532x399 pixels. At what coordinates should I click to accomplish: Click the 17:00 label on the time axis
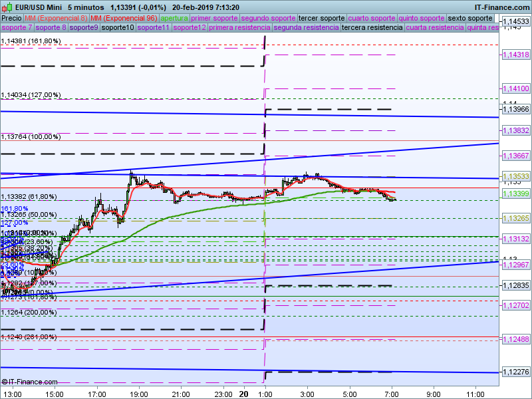pyautogui.click(x=97, y=394)
